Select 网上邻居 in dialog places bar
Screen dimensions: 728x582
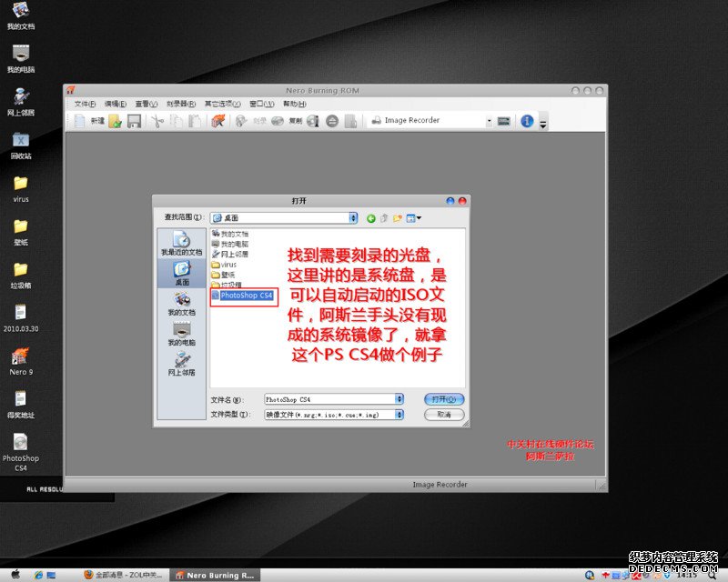(181, 364)
